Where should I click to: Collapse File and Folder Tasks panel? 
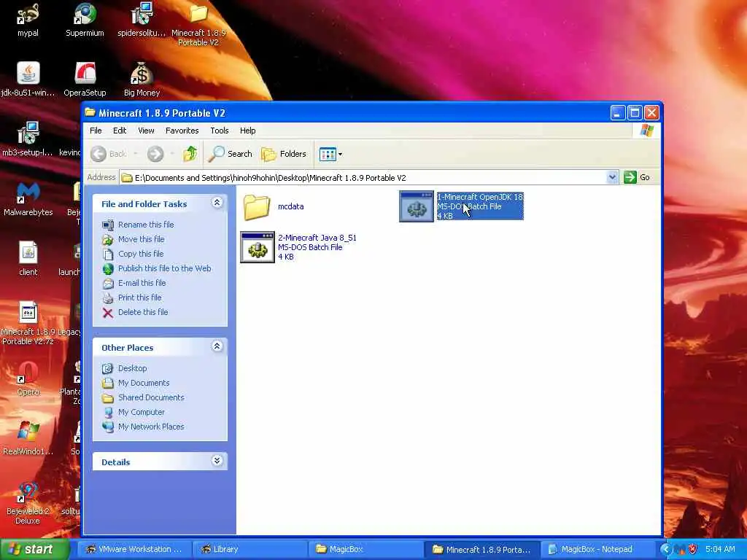tap(217, 203)
